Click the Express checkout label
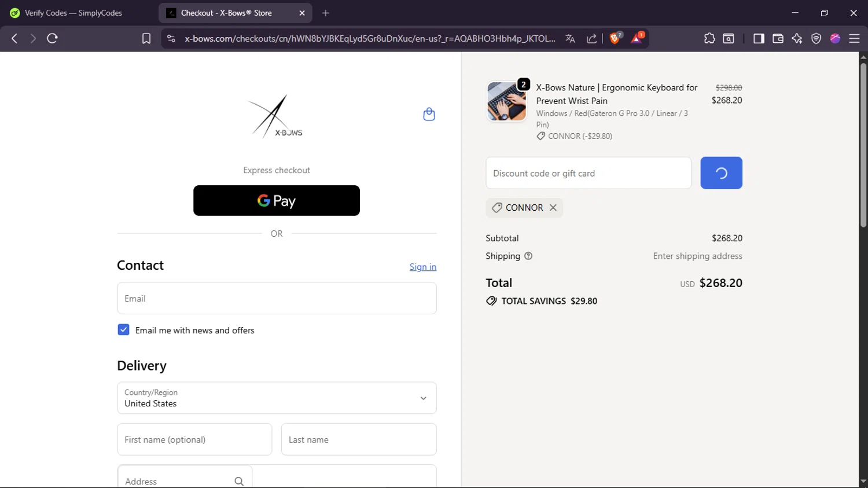The height and width of the screenshot is (488, 868). [277, 170]
